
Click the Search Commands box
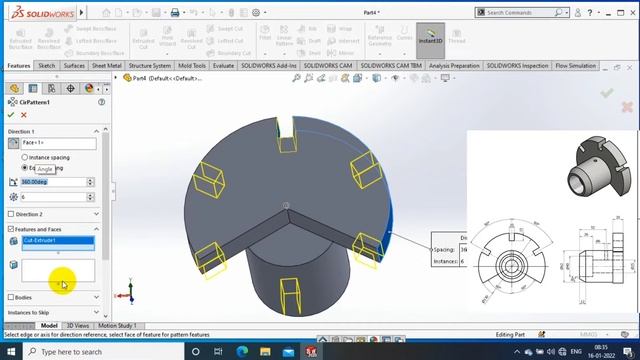(x=522, y=13)
